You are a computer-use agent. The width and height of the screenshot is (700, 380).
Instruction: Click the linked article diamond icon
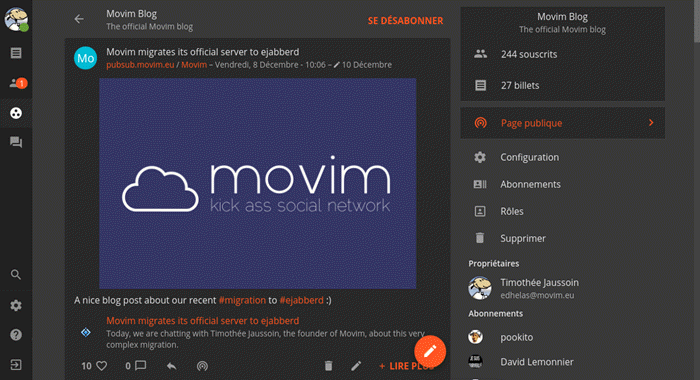coord(86,332)
